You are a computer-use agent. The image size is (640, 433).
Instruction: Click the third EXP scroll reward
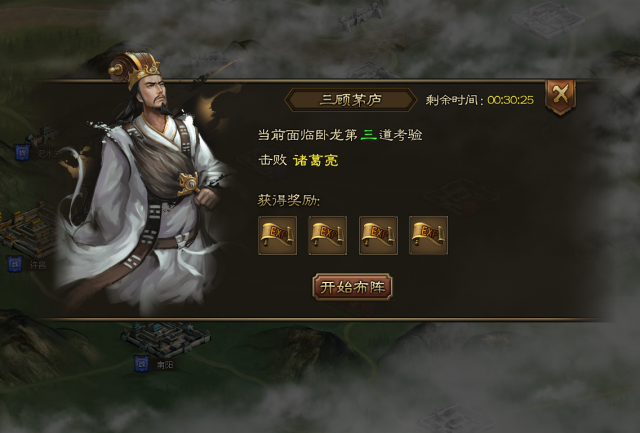378,235
